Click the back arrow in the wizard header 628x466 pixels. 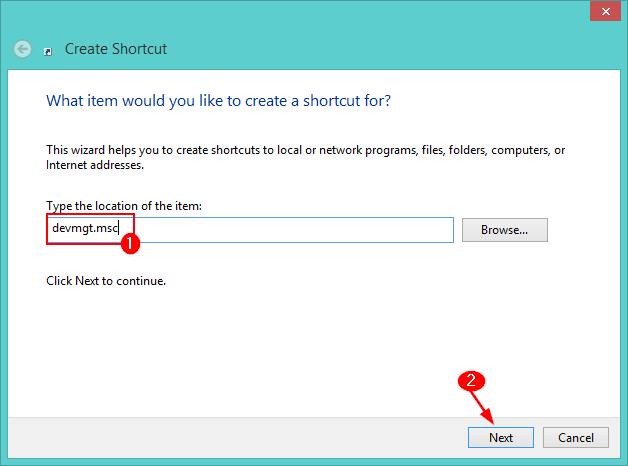(22, 49)
